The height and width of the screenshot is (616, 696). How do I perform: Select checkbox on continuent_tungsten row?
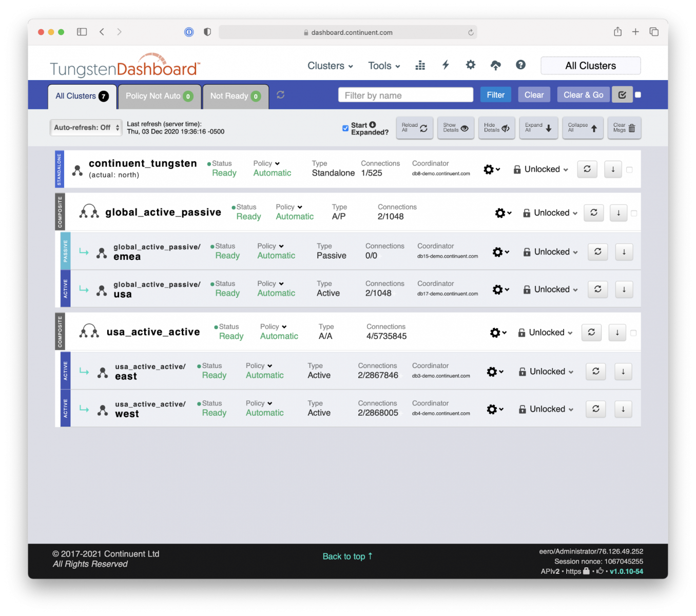tap(630, 169)
